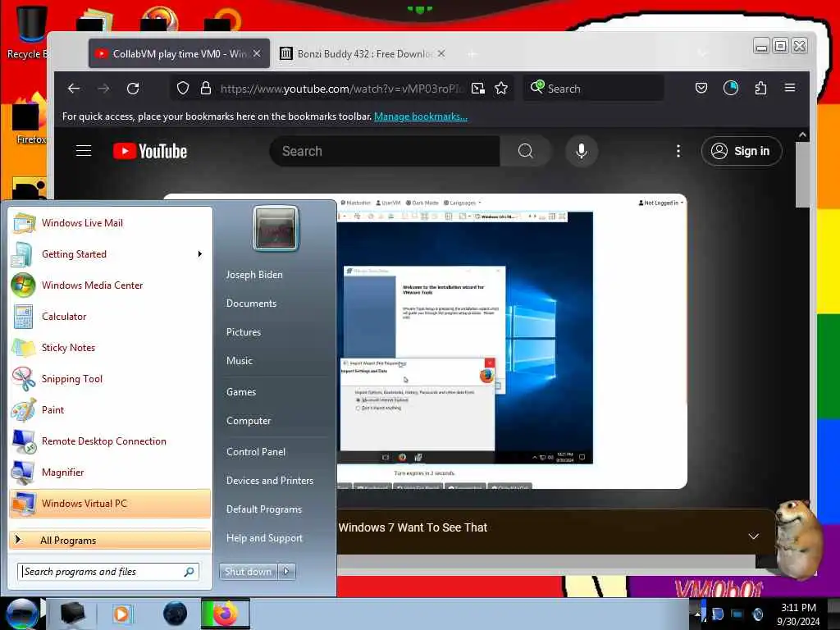Open Documents library

tap(251, 304)
